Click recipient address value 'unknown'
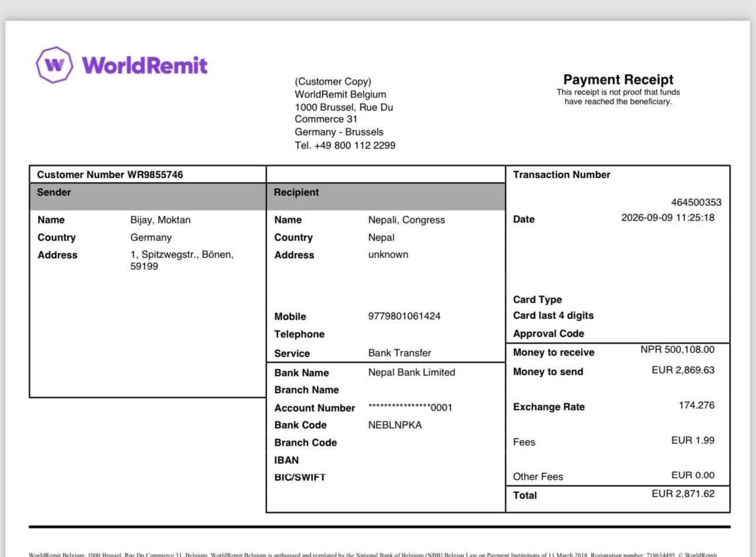756x557 pixels. coord(389,254)
